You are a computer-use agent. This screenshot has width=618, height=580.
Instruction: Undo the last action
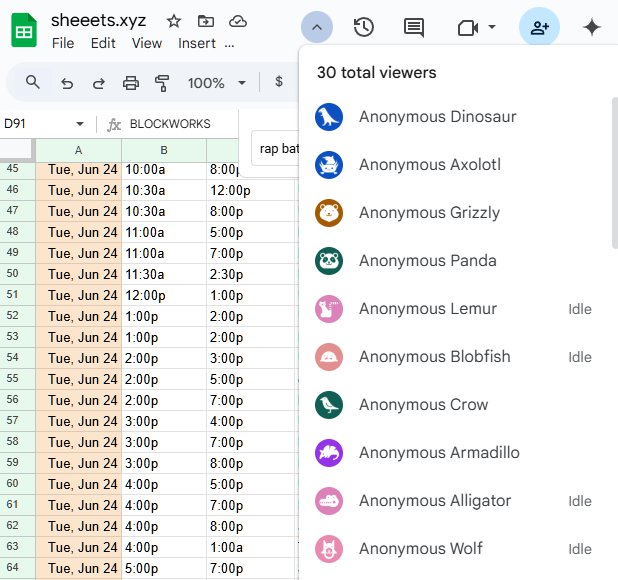(67, 83)
